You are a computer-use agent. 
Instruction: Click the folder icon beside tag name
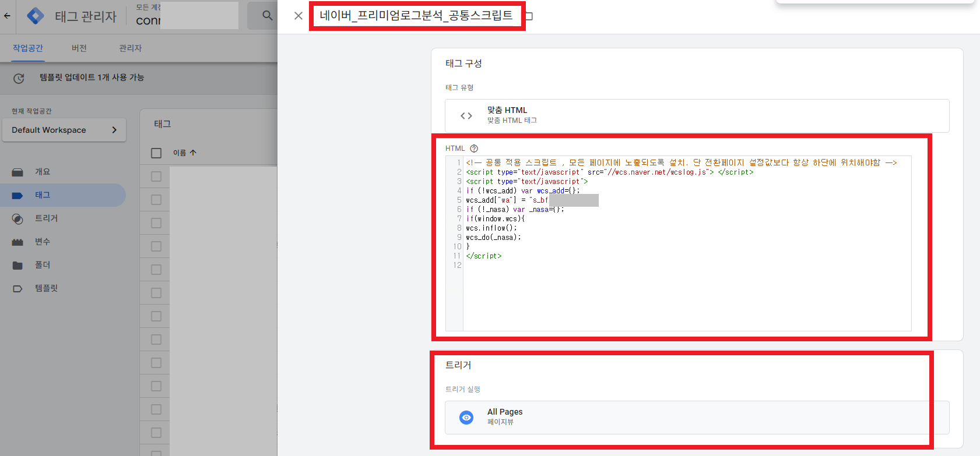(529, 16)
